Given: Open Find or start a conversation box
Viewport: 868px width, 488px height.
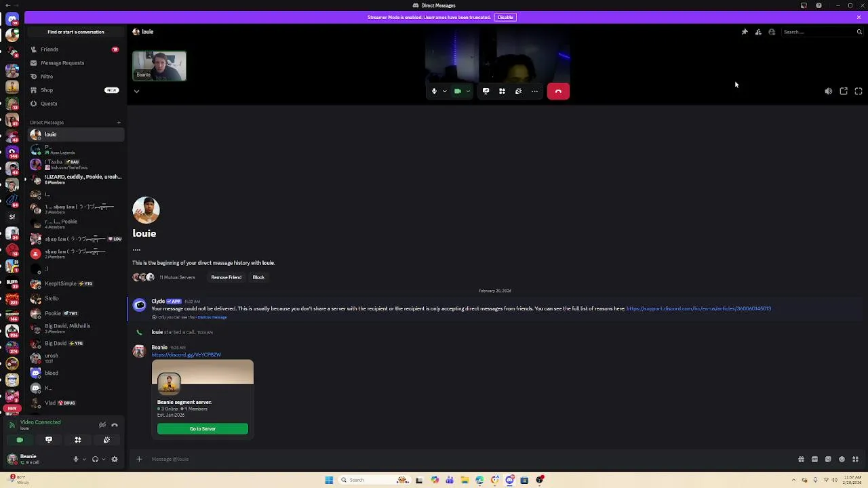Looking at the screenshot, I should [76, 32].
